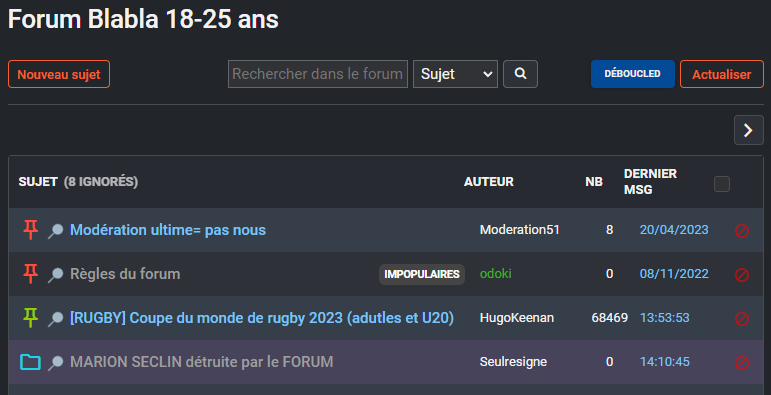Viewport: 771px width, 395px height.
Task: Click ignore icon for the HugoKeenan rugby topic
Action: [741, 319]
